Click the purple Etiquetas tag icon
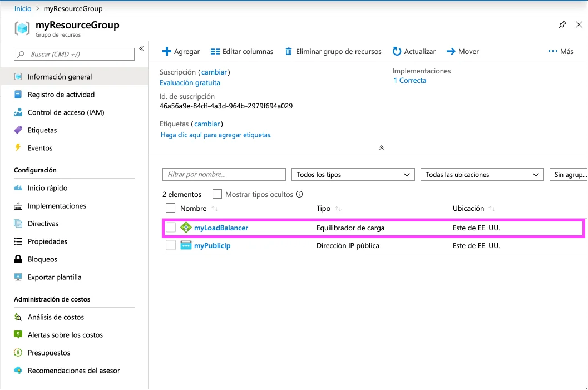Viewport: 588px width, 390px height. [x=18, y=130]
